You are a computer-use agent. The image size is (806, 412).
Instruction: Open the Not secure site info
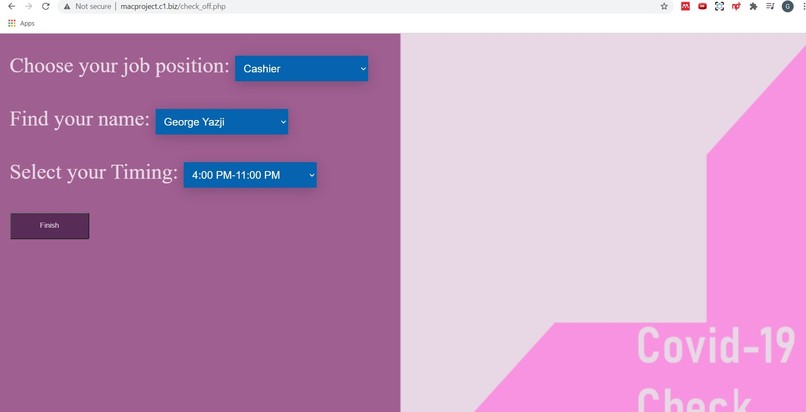(87, 7)
